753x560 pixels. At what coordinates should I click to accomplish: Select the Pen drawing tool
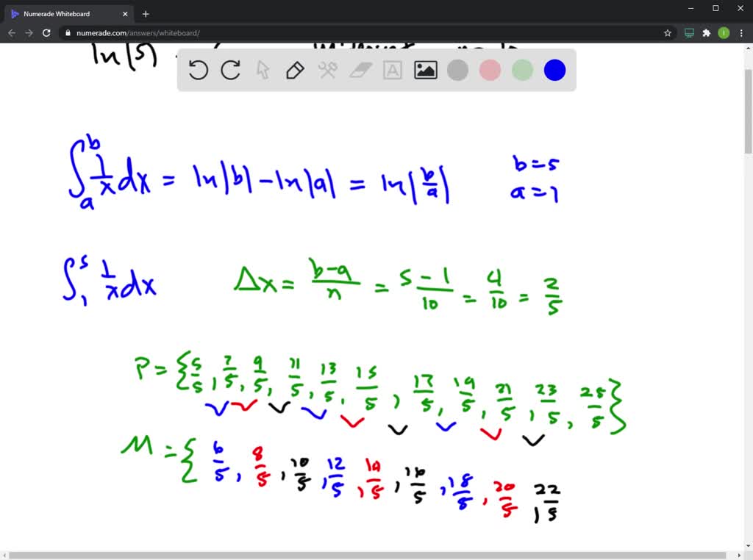click(x=294, y=70)
